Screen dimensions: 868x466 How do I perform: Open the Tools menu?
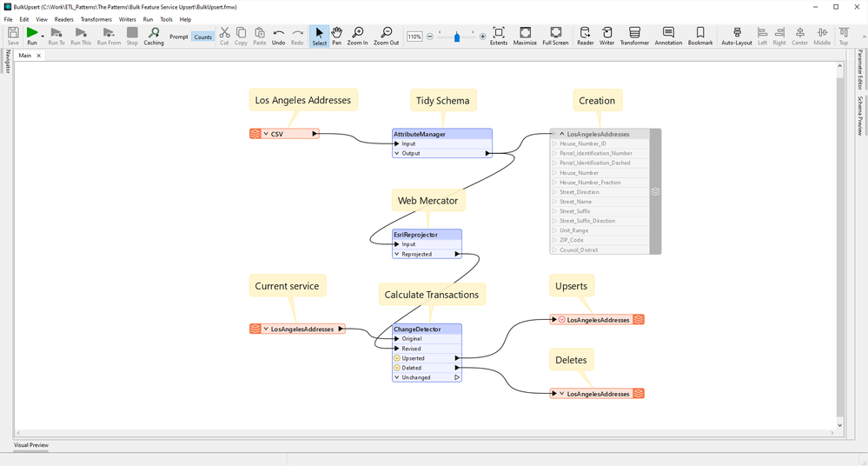166,19
